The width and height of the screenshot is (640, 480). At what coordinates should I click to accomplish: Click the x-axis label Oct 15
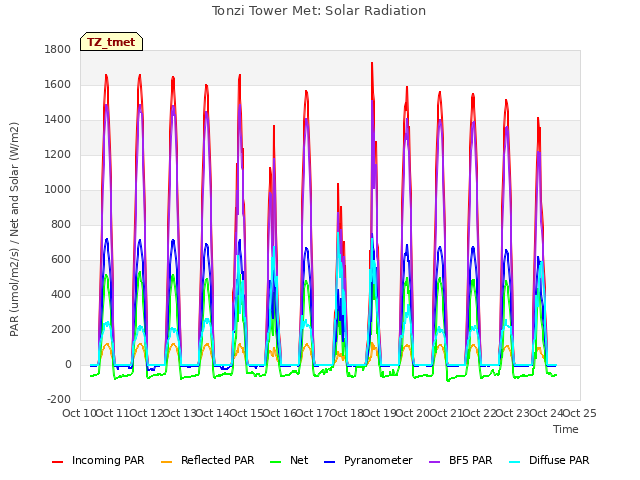click(246, 413)
